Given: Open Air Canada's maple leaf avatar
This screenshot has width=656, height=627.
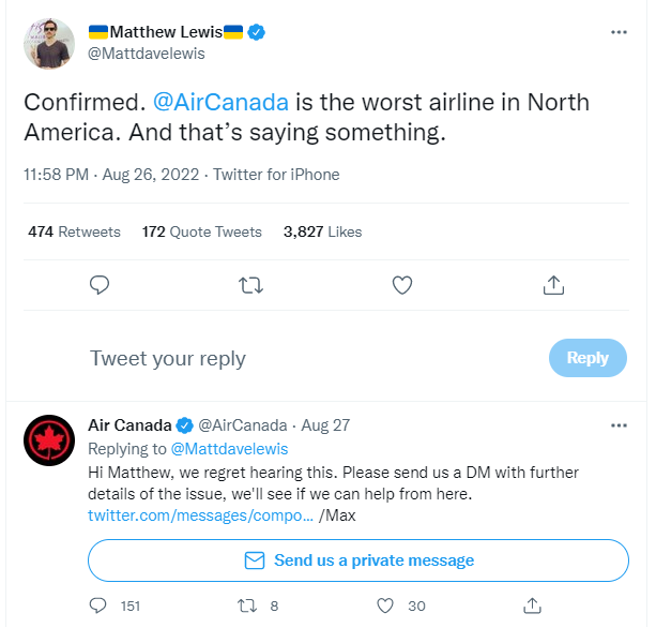Looking at the screenshot, I should (x=48, y=440).
